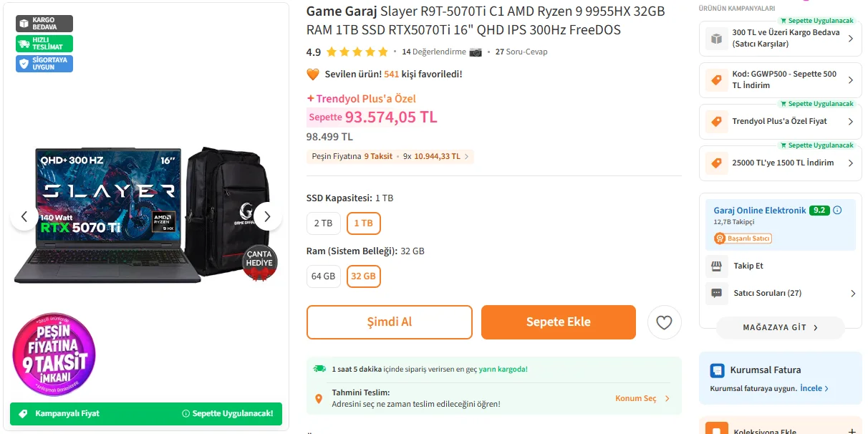Click the Kurumsal Fatura icon
868x434 pixels.
717,370
